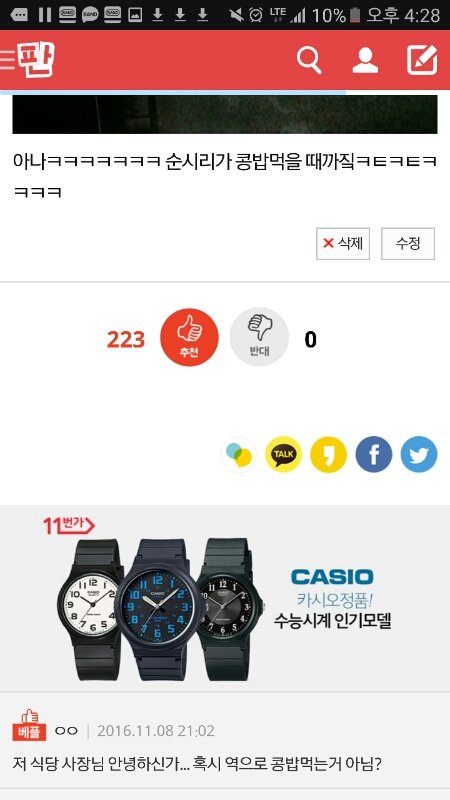450x800 pixels.
Task: Open the user profile icon
Action: click(x=365, y=60)
